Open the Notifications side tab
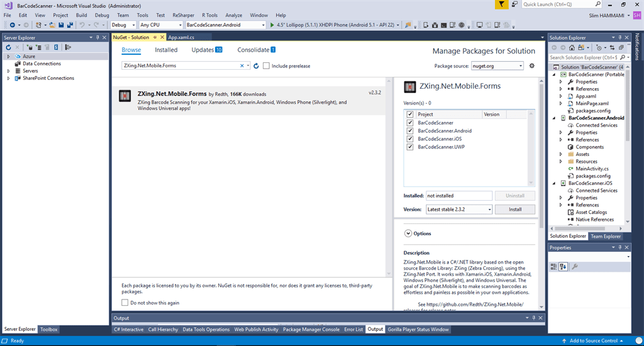Viewport: 644px width, 346px height. [x=637, y=47]
